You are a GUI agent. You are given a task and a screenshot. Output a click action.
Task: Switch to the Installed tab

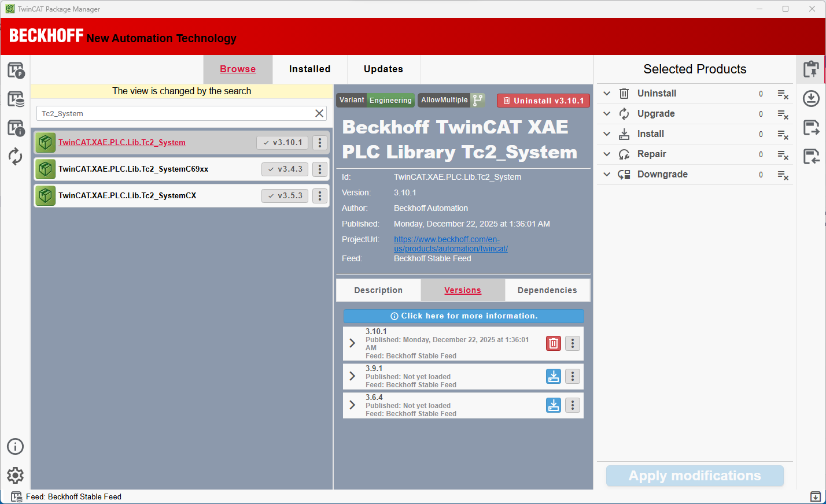(310, 69)
